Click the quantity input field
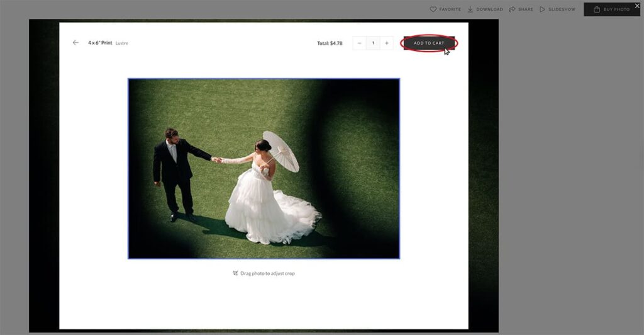This screenshot has width=644, height=335. (x=373, y=43)
